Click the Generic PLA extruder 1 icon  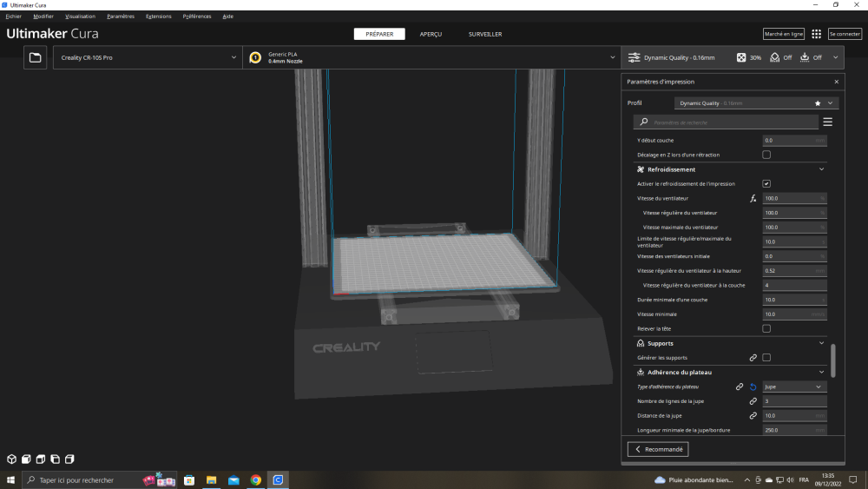[x=255, y=57]
